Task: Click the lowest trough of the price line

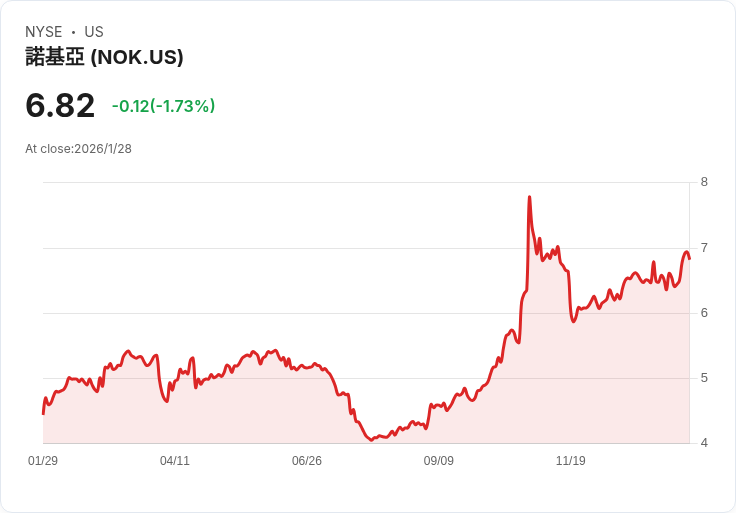Action: 373,440
